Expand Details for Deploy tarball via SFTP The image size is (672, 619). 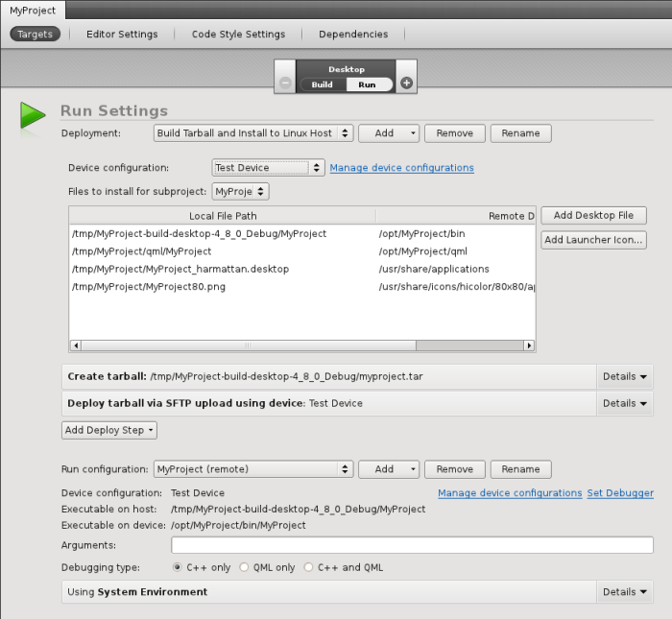624,403
